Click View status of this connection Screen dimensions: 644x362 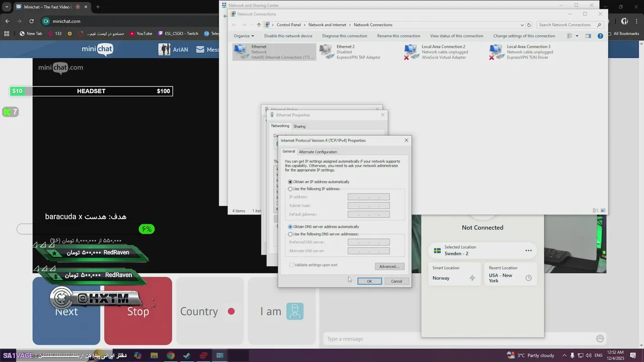point(457,36)
